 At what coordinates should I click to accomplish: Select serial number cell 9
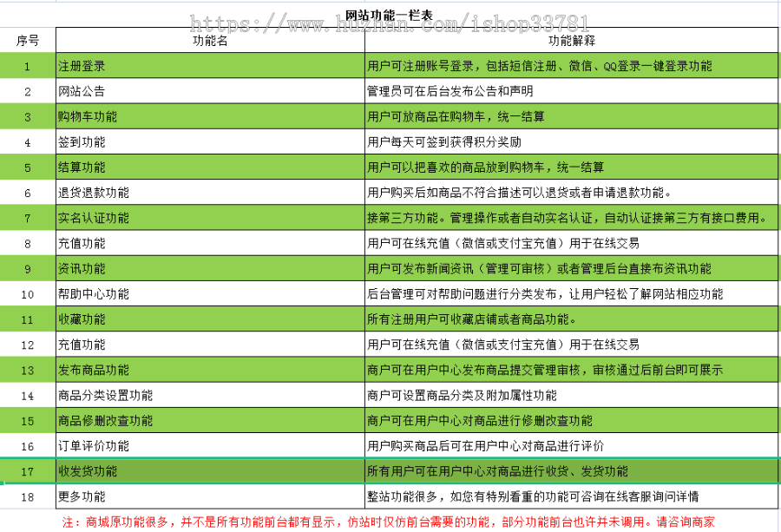tap(28, 268)
